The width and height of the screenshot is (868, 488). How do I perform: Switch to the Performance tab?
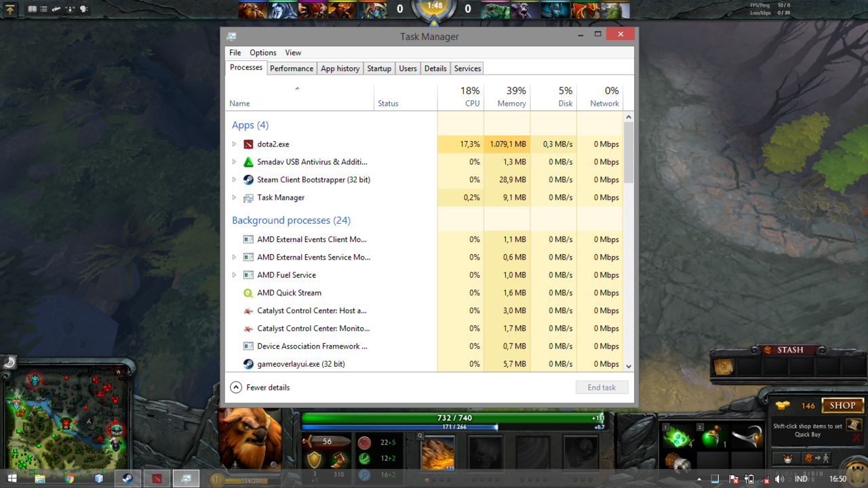point(292,68)
